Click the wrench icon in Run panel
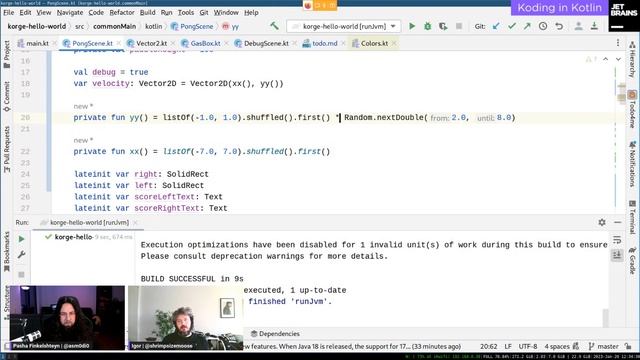 [22, 255]
